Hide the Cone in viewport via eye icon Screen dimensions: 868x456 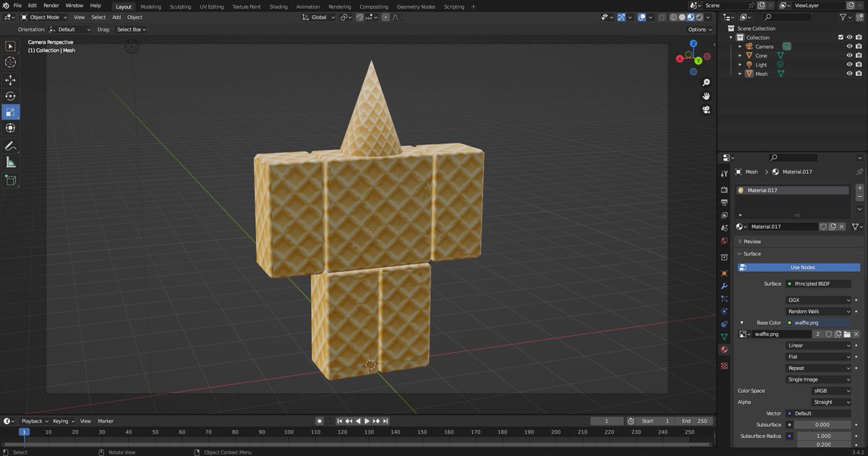[850, 56]
